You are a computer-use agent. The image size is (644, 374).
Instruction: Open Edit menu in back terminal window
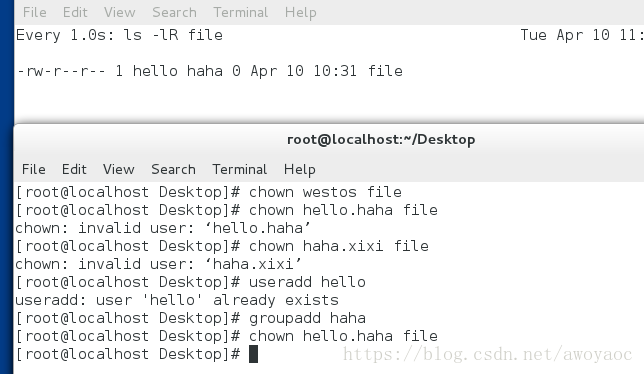click(x=75, y=12)
